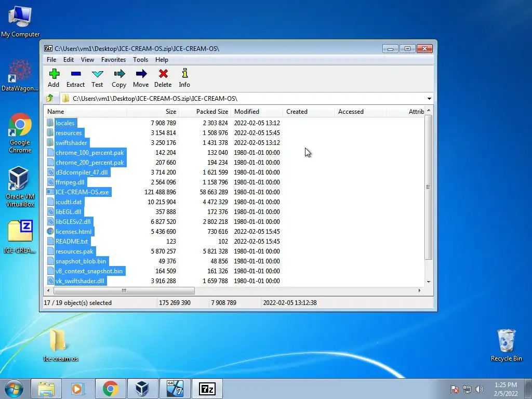Select v8_context_snapshot.bin file name
The height and width of the screenshot is (399, 532).
tap(89, 271)
